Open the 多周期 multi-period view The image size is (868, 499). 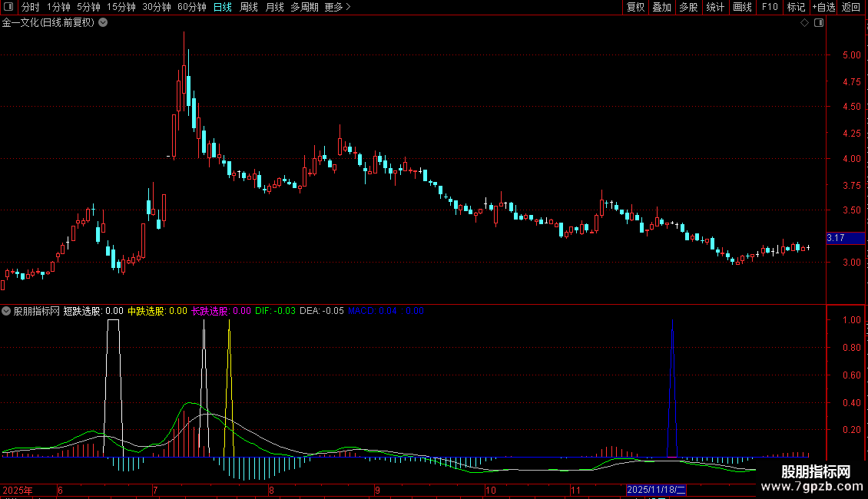[304, 7]
